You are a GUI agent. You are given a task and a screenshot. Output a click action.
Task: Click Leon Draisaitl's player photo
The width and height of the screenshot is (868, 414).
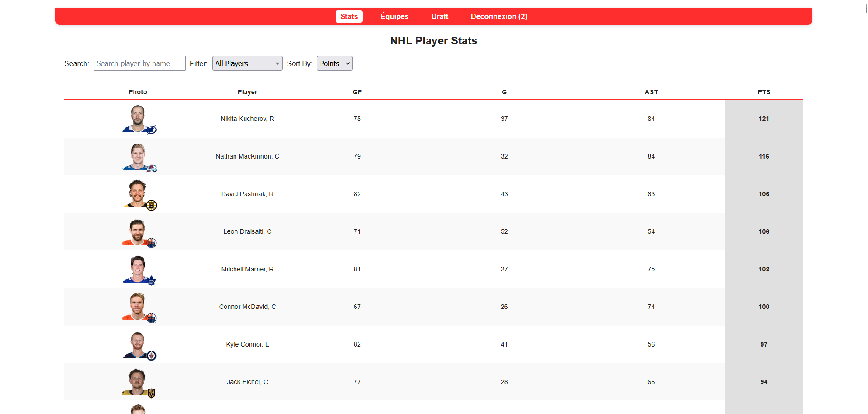tap(138, 231)
